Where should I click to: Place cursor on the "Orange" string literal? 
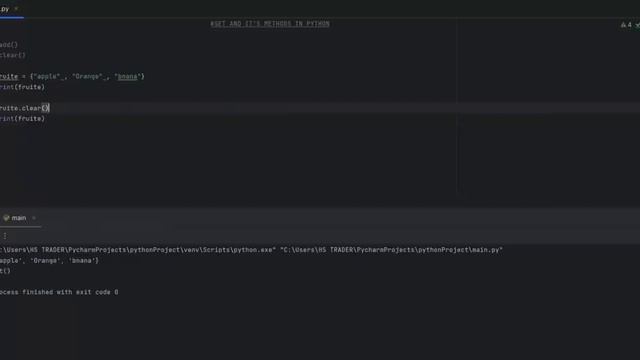[x=87, y=76]
